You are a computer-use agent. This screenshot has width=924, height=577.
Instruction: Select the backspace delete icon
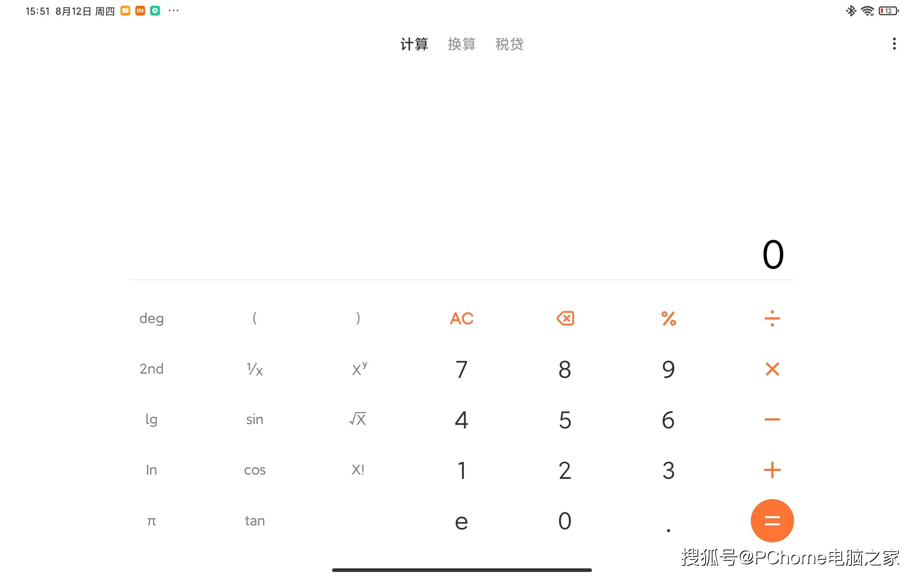[566, 318]
